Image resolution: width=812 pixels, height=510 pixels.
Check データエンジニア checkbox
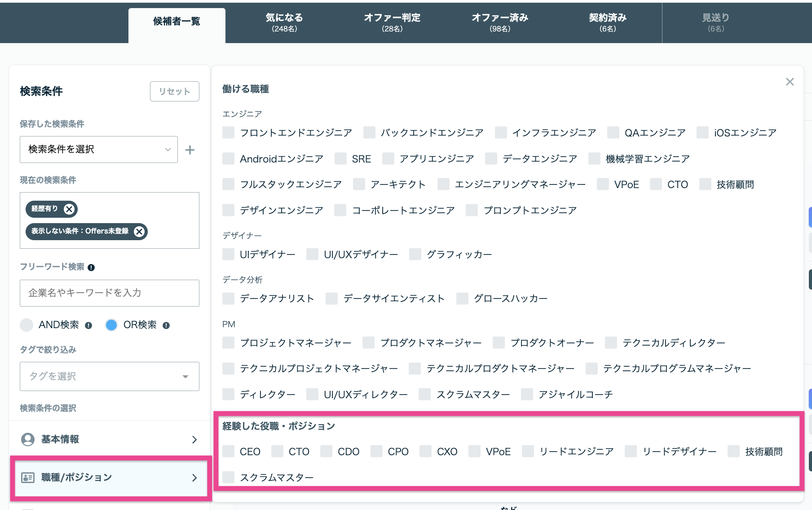pos(491,158)
